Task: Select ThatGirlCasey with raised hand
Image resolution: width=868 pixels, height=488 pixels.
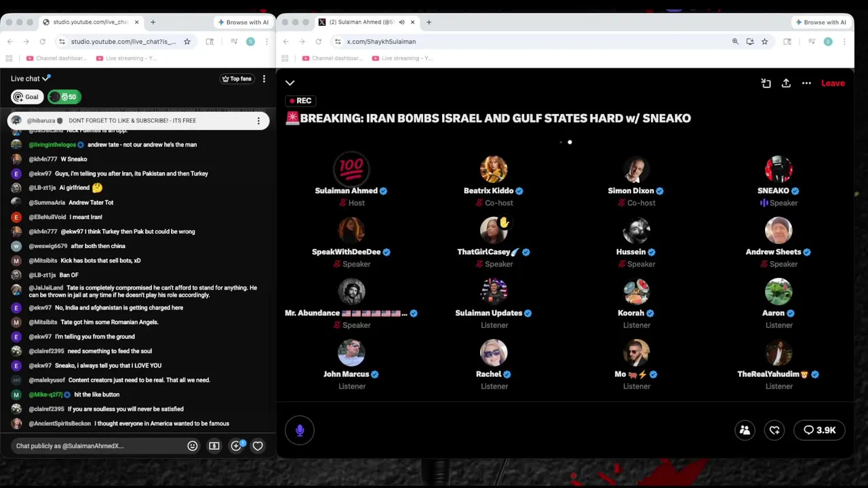Action: (x=494, y=230)
